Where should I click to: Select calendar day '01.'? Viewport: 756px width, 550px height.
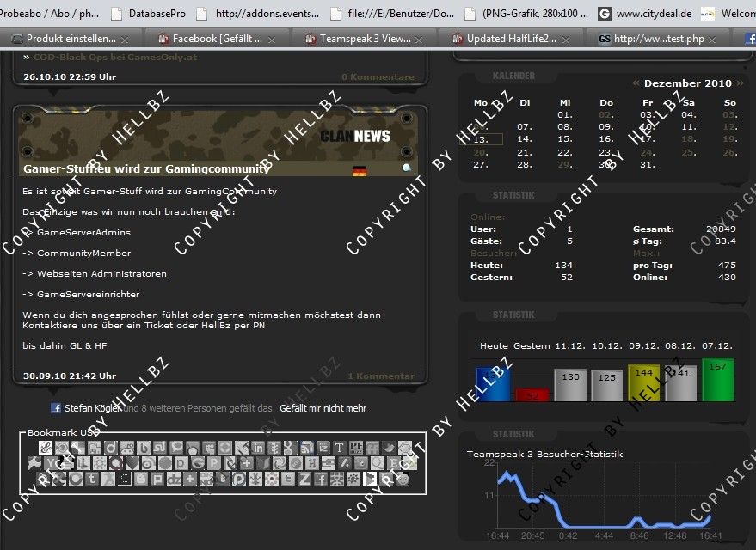(x=565, y=114)
